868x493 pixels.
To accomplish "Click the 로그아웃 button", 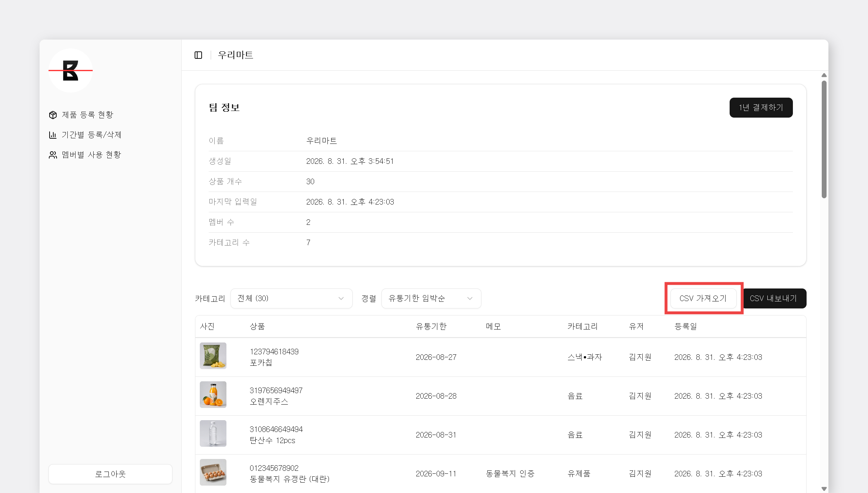I will [110, 474].
